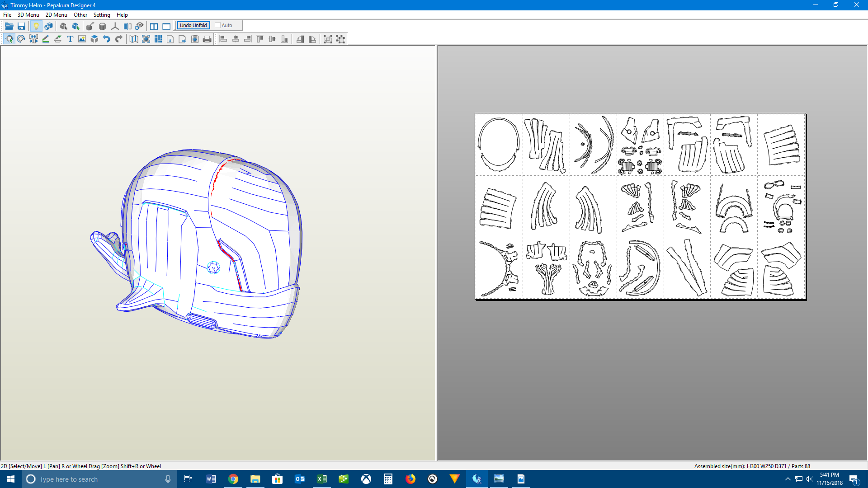Screen dimensions: 868x488
Task: Select the Input Text T tool
Action: pyautogui.click(x=70, y=39)
